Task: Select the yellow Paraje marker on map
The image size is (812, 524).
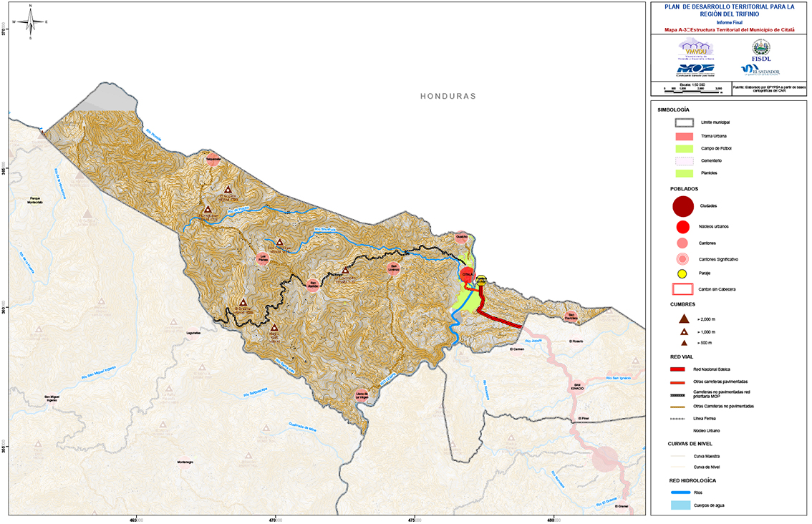Action: click(x=482, y=281)
